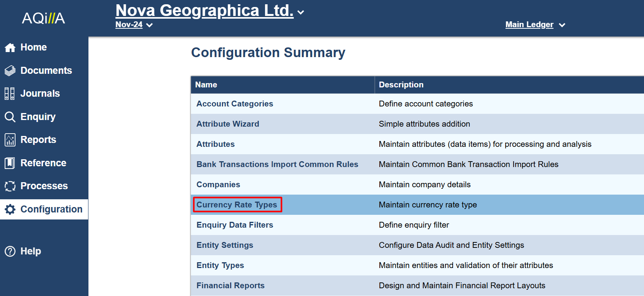Open the Currency Rate Types link
644x296 pixels.
coord(237,205)
